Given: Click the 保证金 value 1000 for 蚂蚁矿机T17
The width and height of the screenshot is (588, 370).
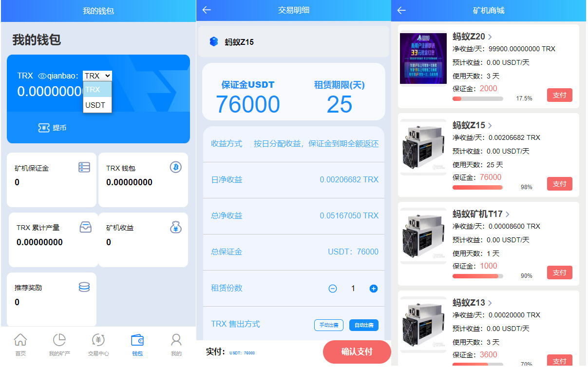Looking at the screenshot, I should coord(489,266).
